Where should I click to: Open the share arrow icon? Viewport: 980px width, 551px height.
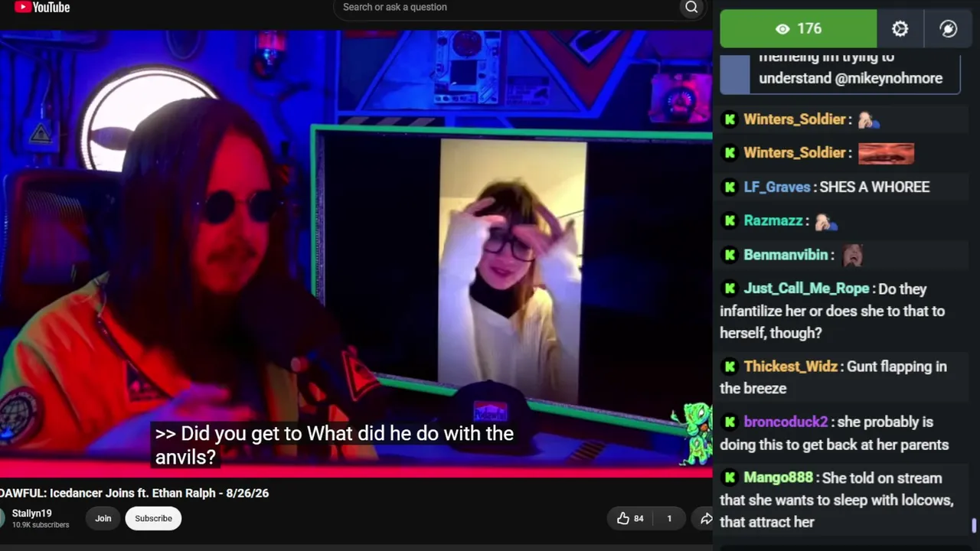[x=706, y=519]
